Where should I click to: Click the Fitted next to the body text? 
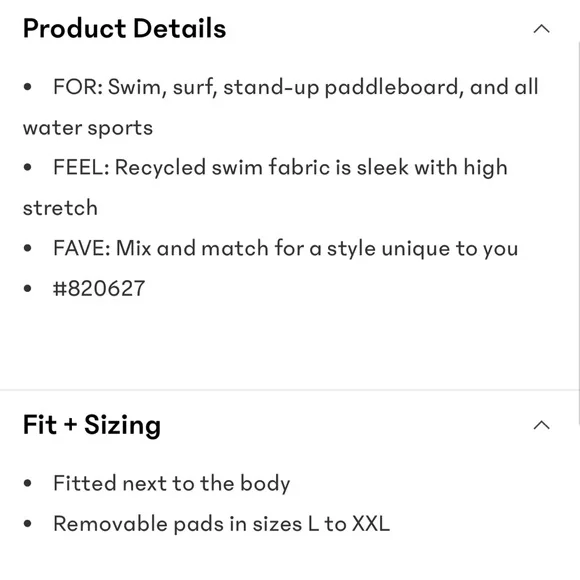click(x=172, y=483)
